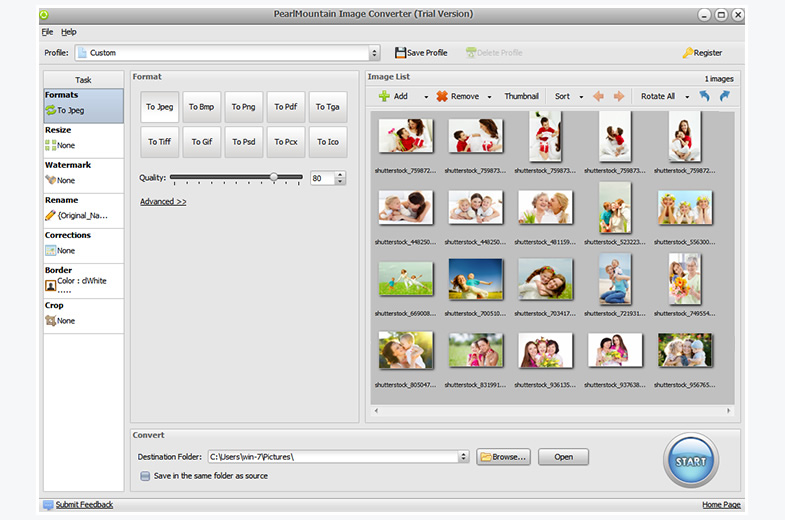
Task: Select the To Png format option
Action: 244,107
